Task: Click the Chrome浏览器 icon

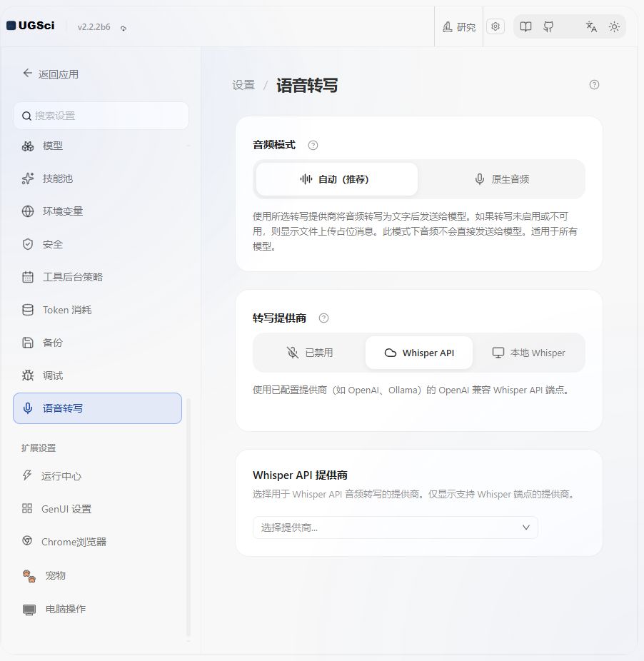Action: pyautogui.click(x=27, y=541)
